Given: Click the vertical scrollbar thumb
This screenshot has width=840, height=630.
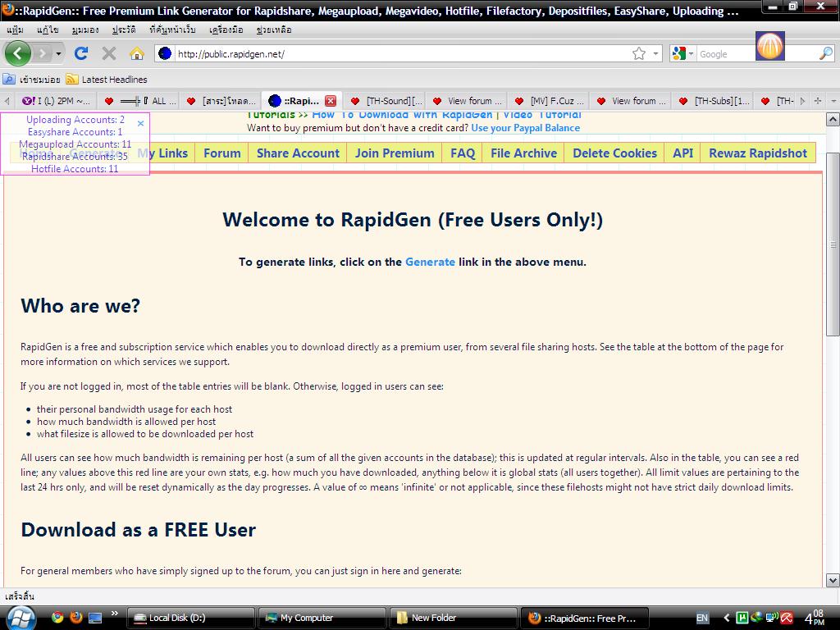Looking at the screenshot, I should click(x=833, y=244).
